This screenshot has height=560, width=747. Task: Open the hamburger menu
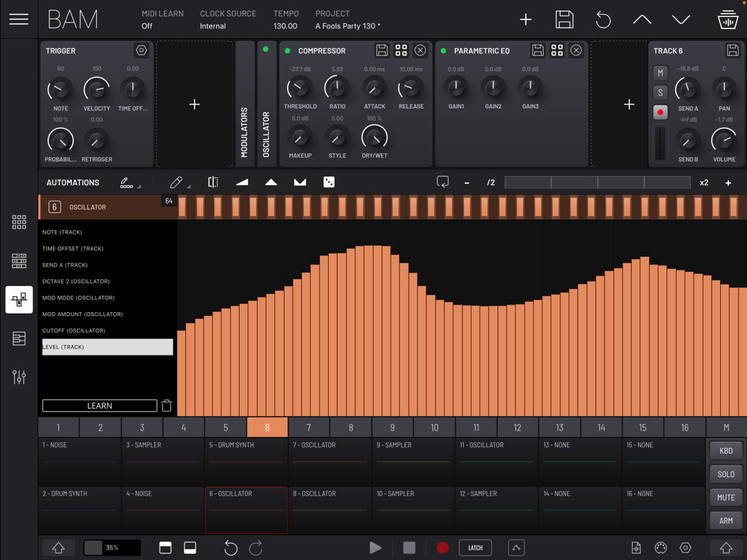19,19
